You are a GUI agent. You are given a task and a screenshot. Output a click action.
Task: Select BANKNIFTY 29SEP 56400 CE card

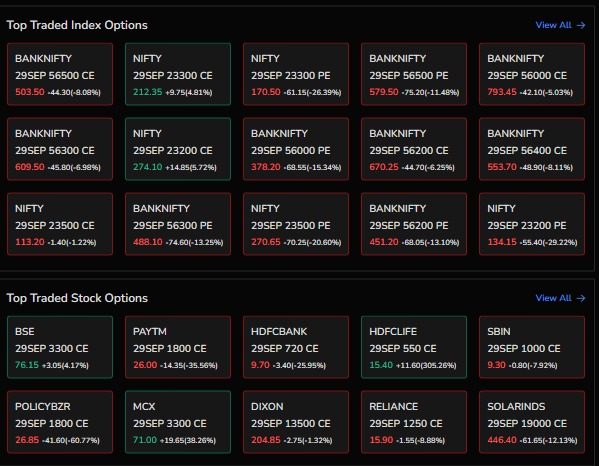click(x=532, y=149)
